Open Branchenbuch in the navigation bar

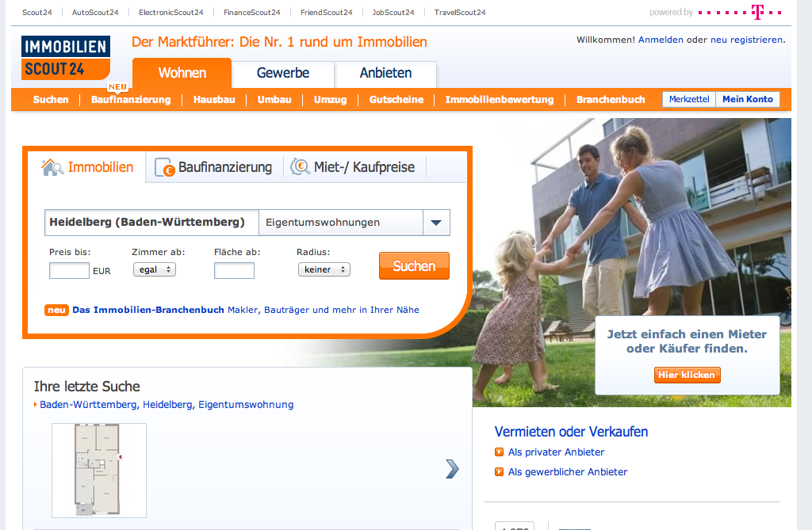click(x=611, y=99)
